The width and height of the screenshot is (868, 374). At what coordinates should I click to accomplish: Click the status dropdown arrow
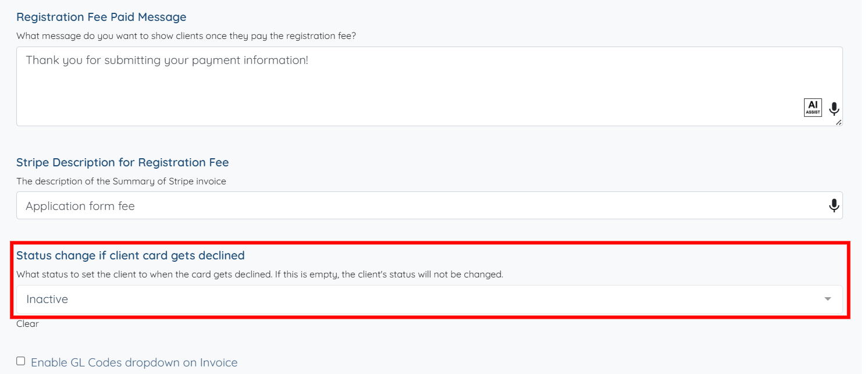[827, 299]
